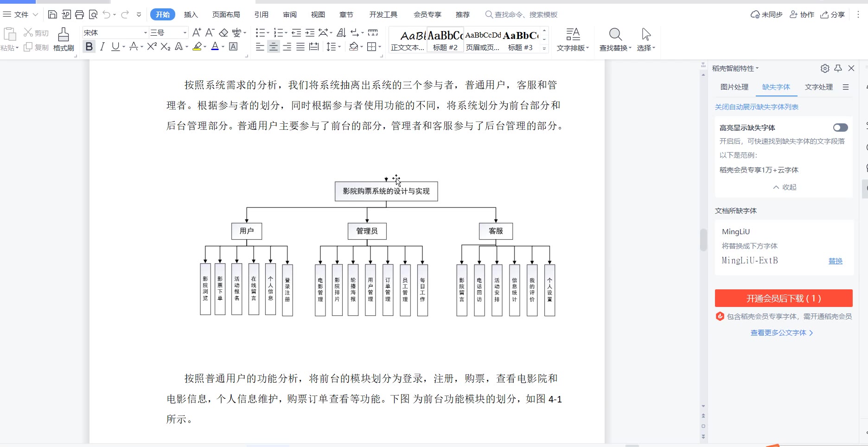Align text to the right
The height and width of the screenshot is (447, 868).
(287, 46)
